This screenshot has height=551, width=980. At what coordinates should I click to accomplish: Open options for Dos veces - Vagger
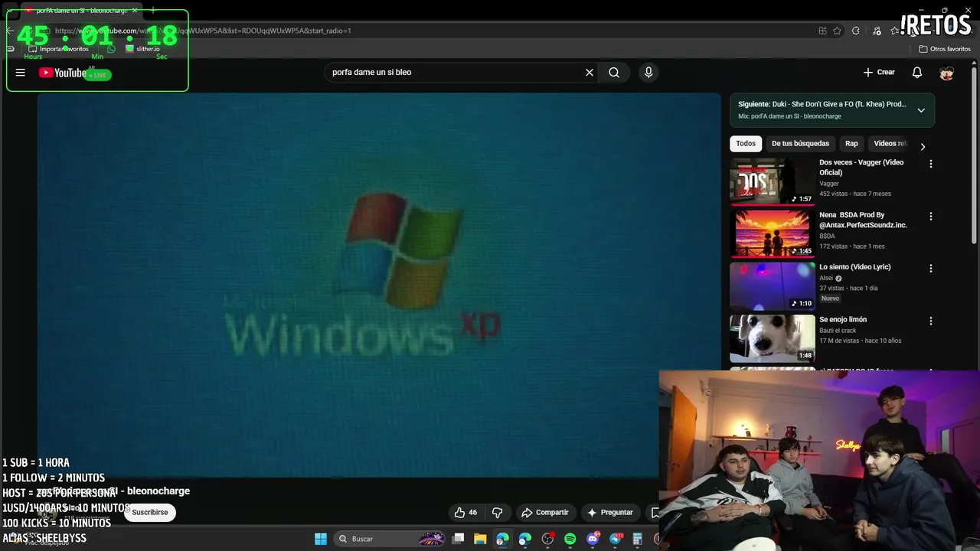(x=931, y=164)
